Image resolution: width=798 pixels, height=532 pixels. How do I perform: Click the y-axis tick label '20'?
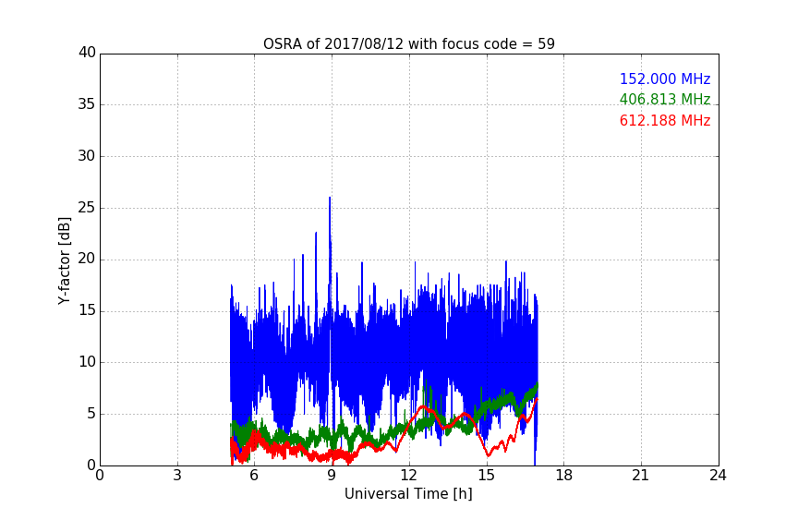pyautogui.click(x=87, y=259)
